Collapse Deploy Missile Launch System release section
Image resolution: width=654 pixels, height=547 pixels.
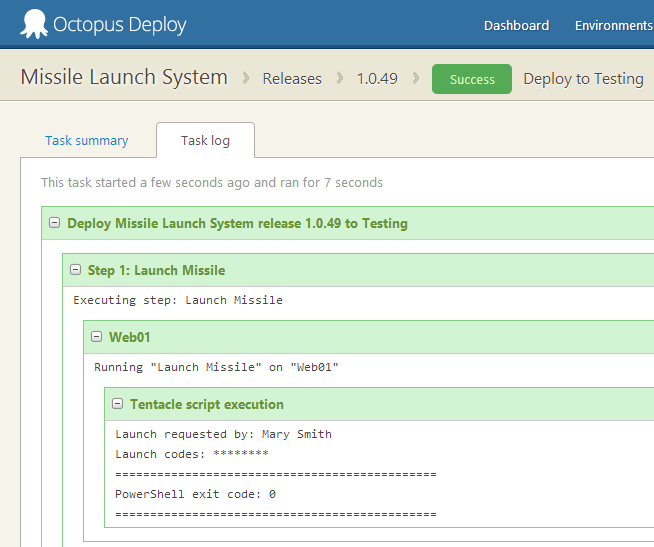[54, 223]
